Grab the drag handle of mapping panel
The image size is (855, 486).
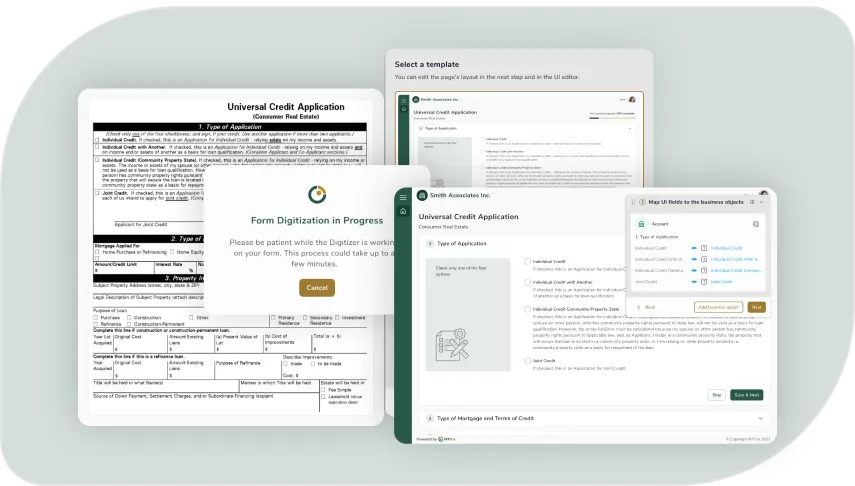pyautogui.click(x=633, y=202)
